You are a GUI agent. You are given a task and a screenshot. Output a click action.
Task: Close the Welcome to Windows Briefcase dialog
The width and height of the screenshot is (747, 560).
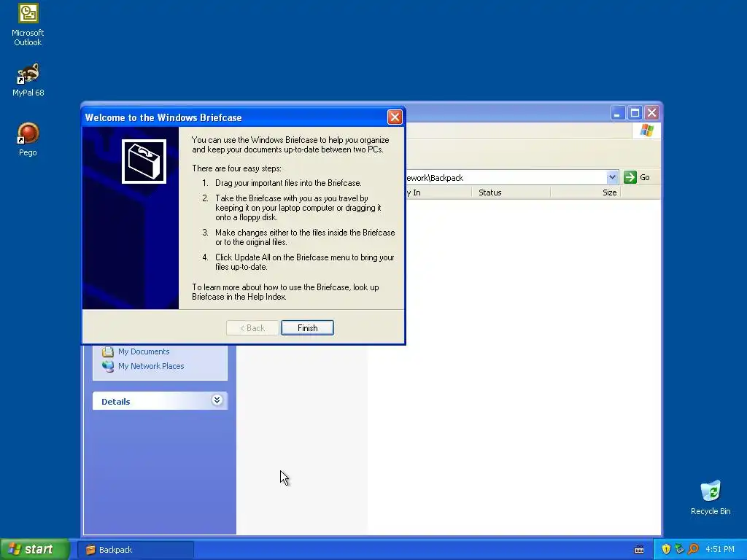click(395, 117)
